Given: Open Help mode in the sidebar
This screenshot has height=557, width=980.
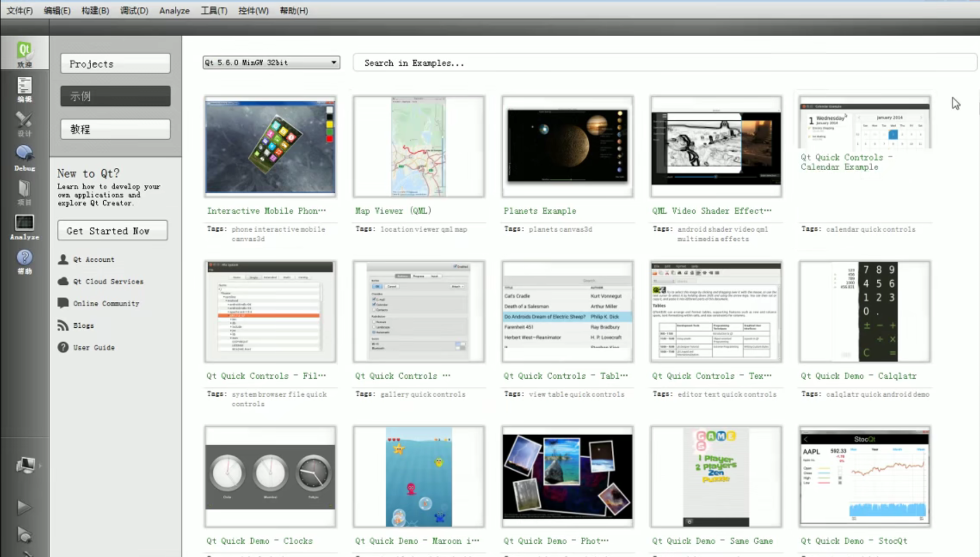Looking at the screenshot, I should click(x=25, y=261).
